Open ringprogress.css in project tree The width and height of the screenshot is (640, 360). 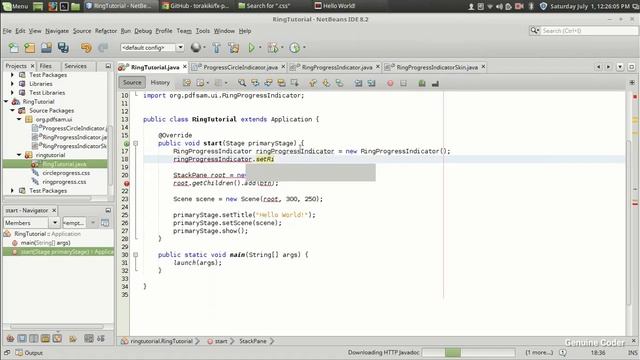64,182
